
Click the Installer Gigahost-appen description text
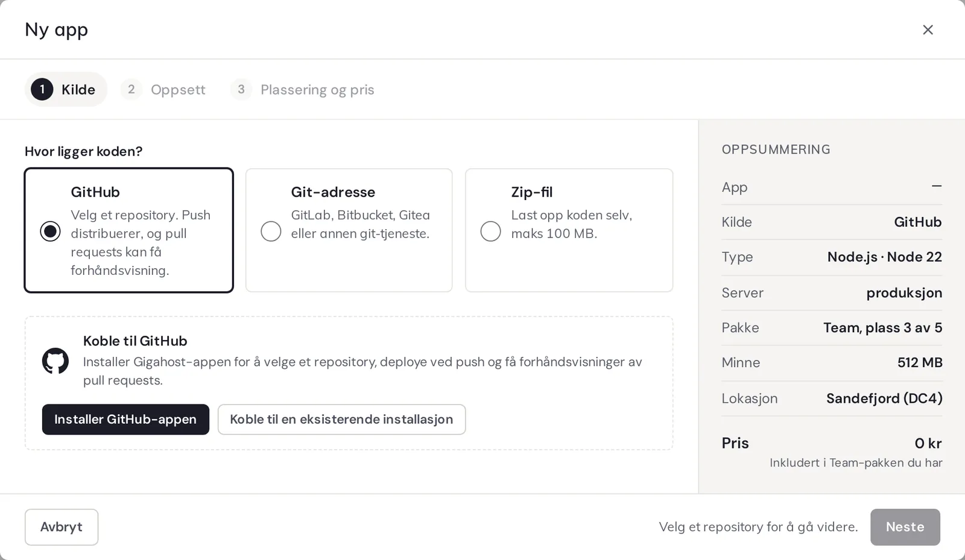(362, 371)
